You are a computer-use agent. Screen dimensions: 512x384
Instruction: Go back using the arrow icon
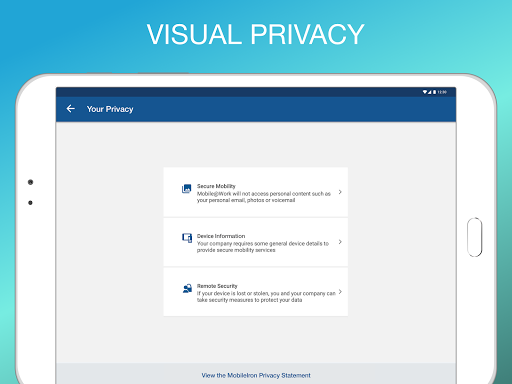pos(71,109)
